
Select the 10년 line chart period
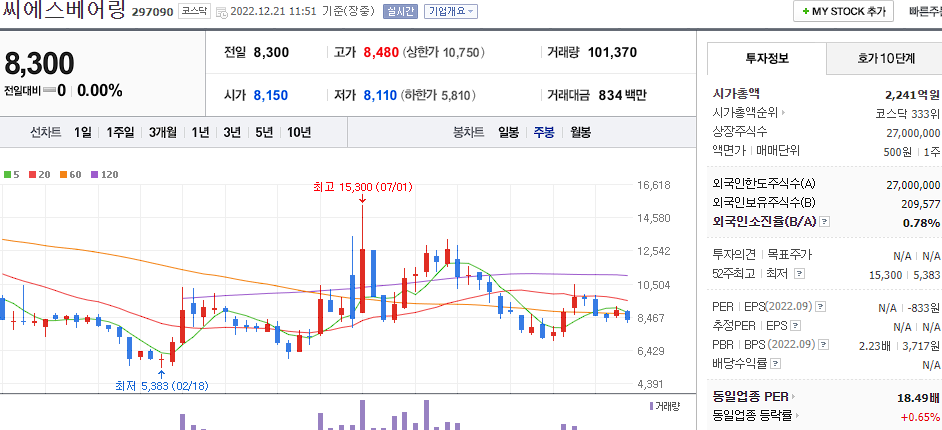coord(299,133)
